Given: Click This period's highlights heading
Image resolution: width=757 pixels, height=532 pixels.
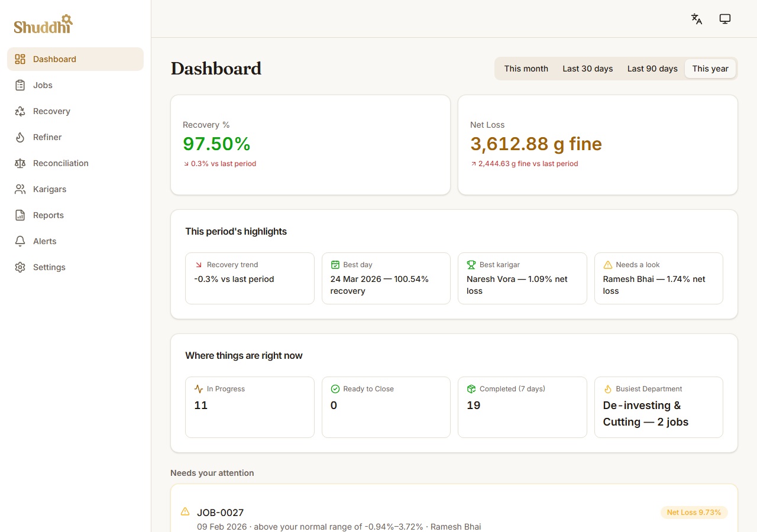Looking at the screenshot, I should pyautogui.click(x=236, y=232).
